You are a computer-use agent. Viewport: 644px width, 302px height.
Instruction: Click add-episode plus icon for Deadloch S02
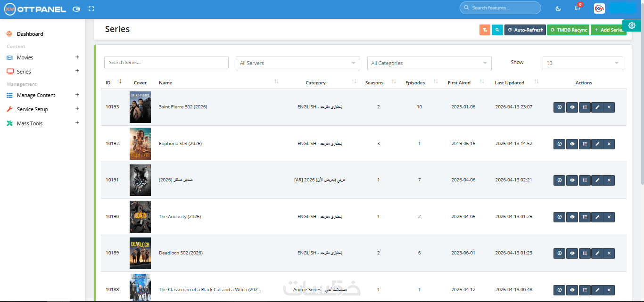click(560, 253)
